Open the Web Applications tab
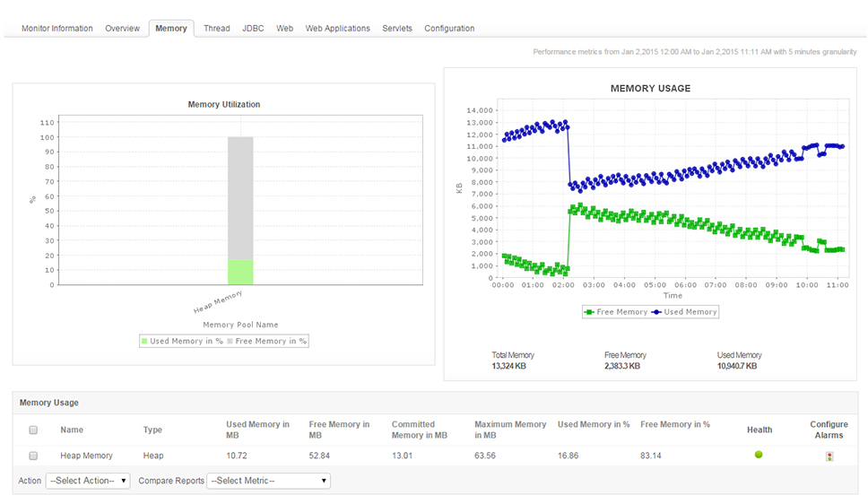Image resolution: width=868 pixels, height=504 pixels. (x=338, y=28)
